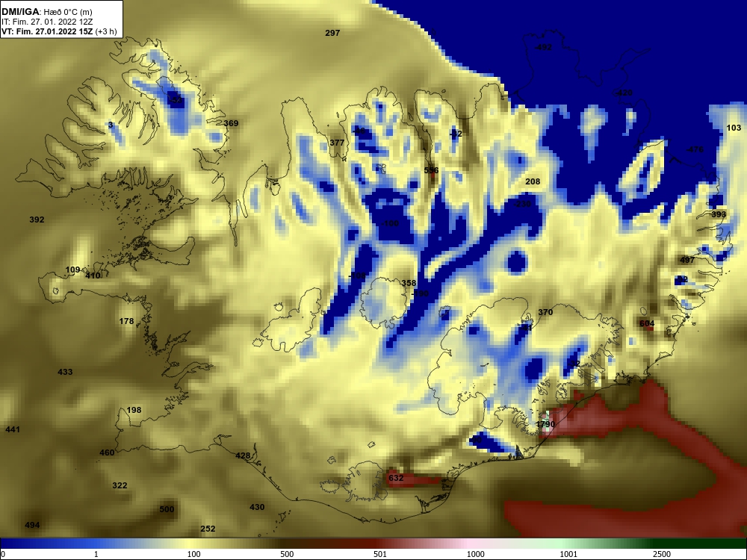Click the map value 497
747x560 pixels.
687,260
